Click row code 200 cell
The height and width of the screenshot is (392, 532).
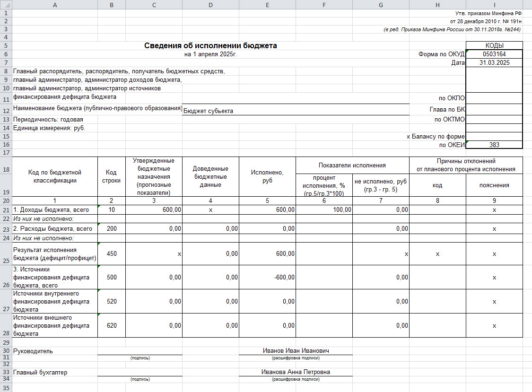(112, 228)
